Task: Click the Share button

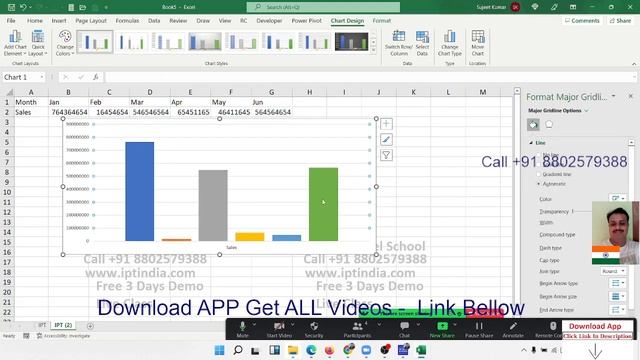Action: click(620, 20)
